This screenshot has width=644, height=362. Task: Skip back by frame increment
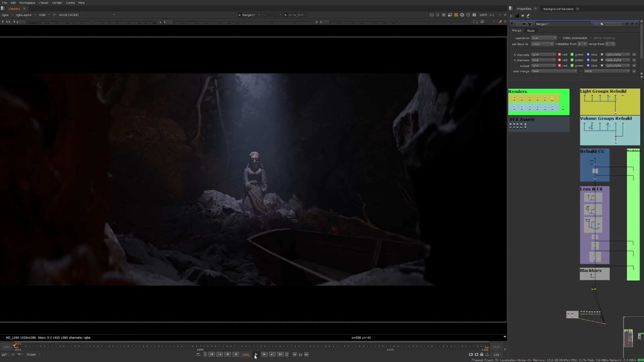click(x=295, y=354)
